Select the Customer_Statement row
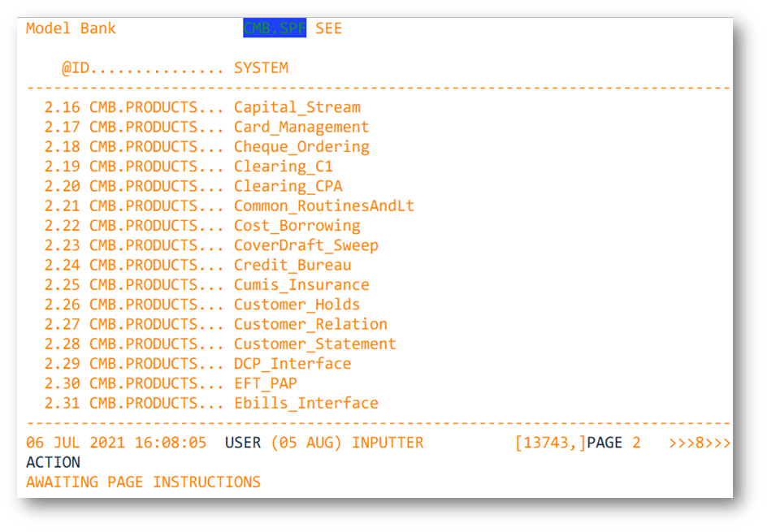The width and height of the screenshot is (767, 532). coord(314,344)
